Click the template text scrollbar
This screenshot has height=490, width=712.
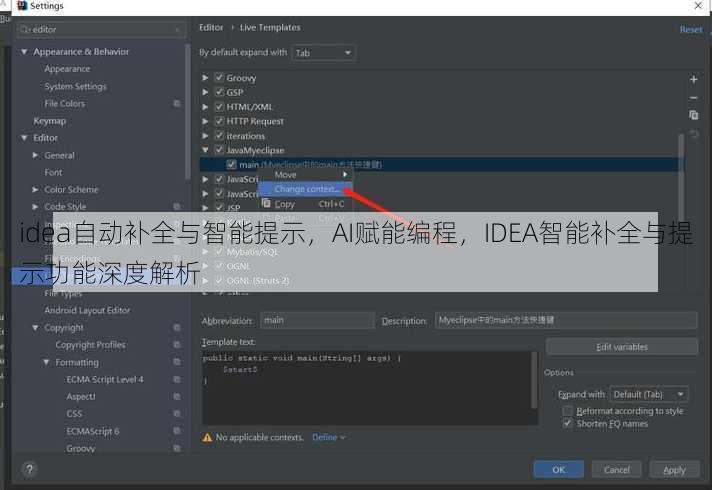pos(534,381)
